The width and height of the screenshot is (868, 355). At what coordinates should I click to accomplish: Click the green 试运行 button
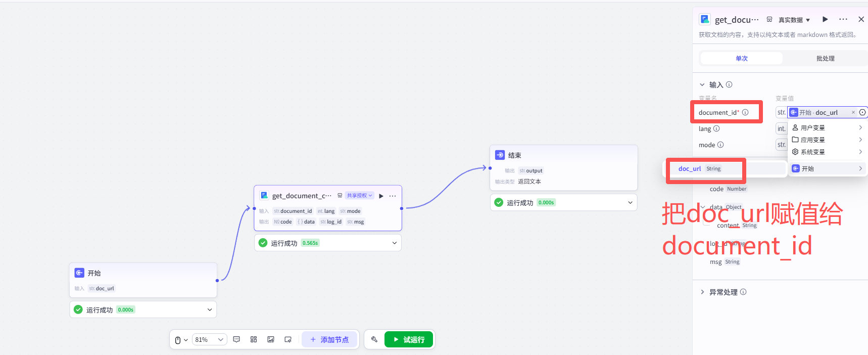click(x=409, y=340)
